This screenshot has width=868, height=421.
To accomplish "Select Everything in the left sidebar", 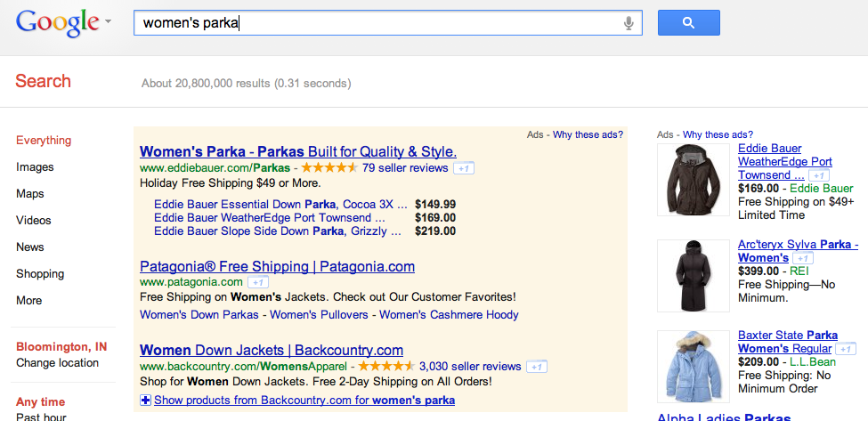I will 44,141.
